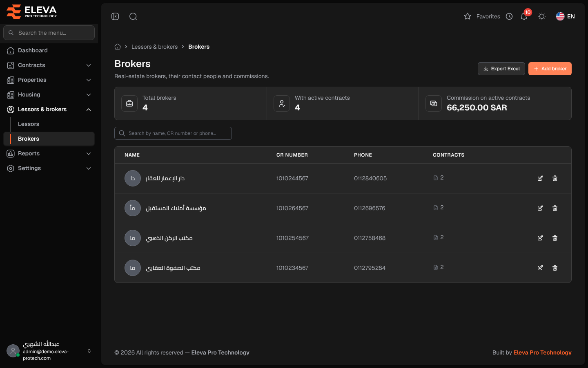Expand the Reports menu

(x=49, y=153)
